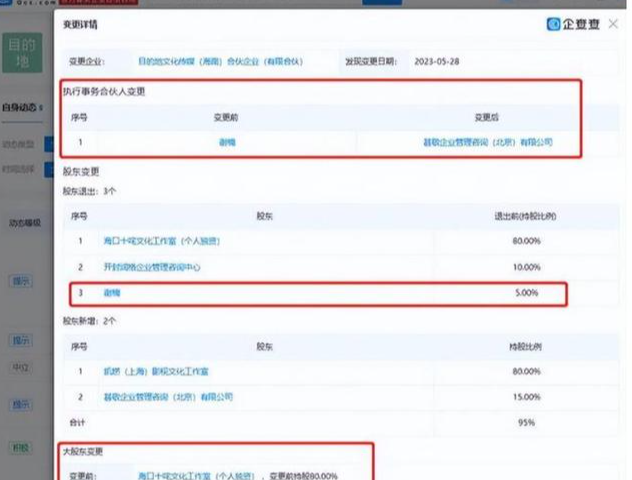Open the person link in exited row 3

coord(112,293)
